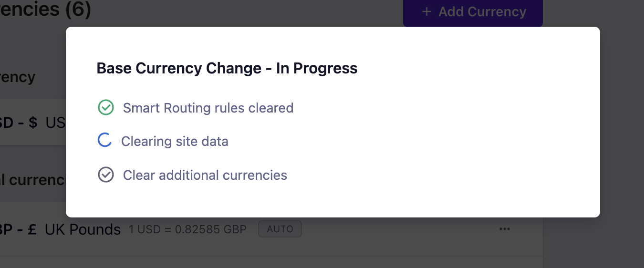Viewport: 644px width, 268px height.
Task: Select the UK Pounds currency name
Action: [x=83, y=229]
